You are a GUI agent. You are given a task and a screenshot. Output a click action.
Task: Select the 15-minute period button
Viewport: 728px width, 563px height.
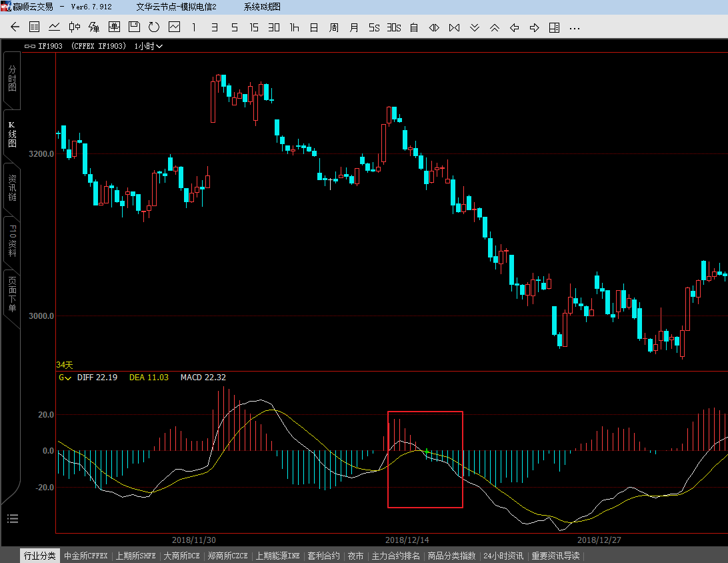254,27
